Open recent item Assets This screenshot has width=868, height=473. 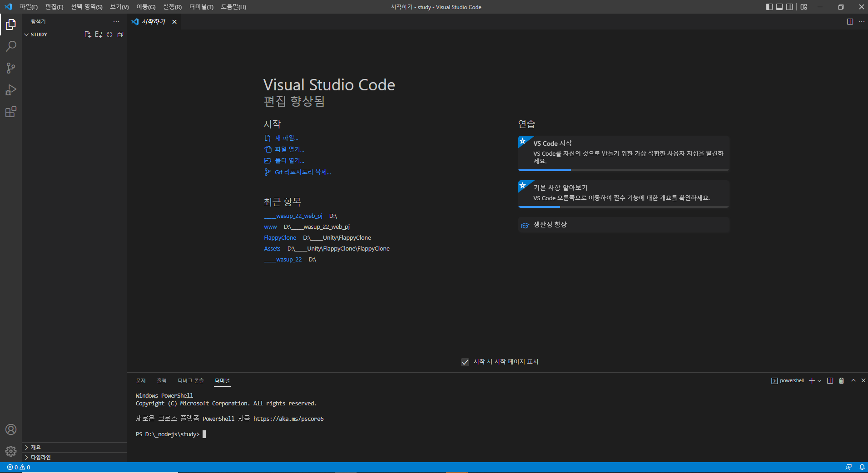coord(272,249)
